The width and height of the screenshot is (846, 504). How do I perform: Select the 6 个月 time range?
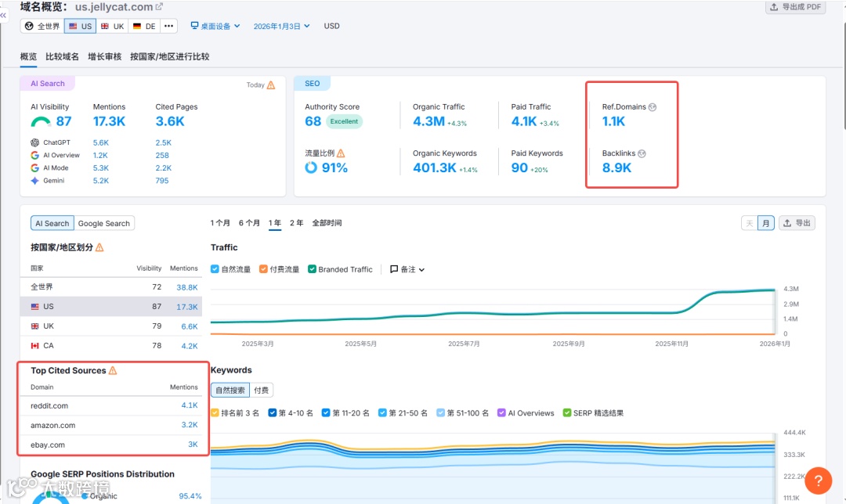[249, 222]
